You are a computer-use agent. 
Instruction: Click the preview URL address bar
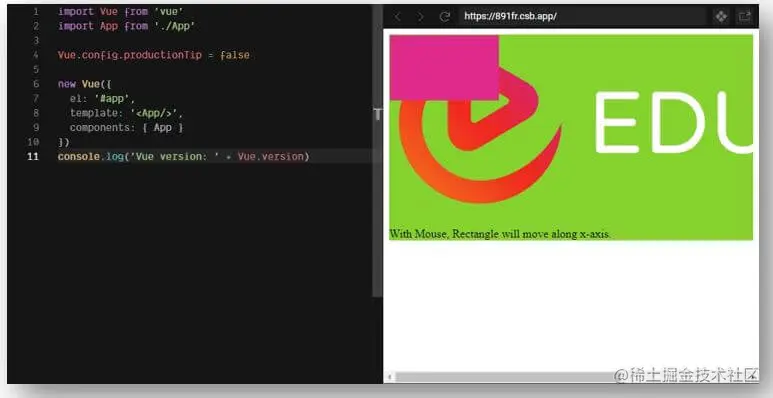pos(583,16)
